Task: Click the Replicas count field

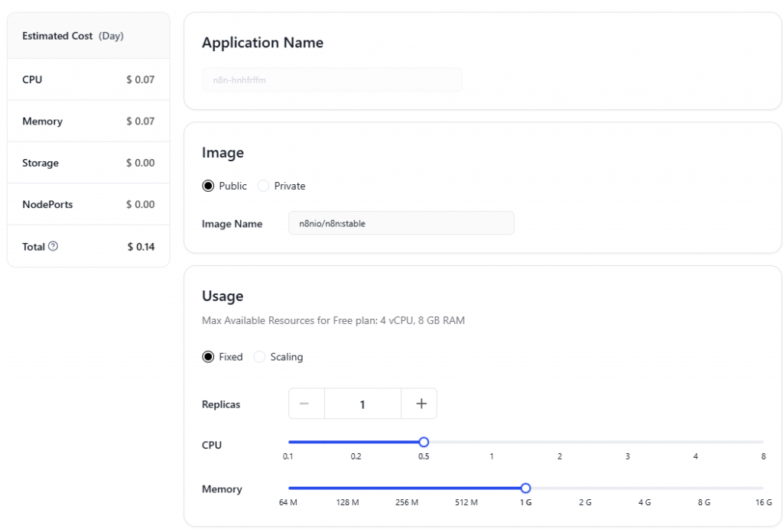Action: 362,404
